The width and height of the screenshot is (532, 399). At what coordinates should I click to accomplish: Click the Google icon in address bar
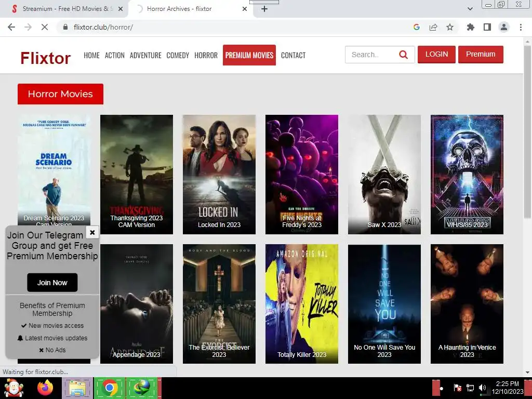417,27
